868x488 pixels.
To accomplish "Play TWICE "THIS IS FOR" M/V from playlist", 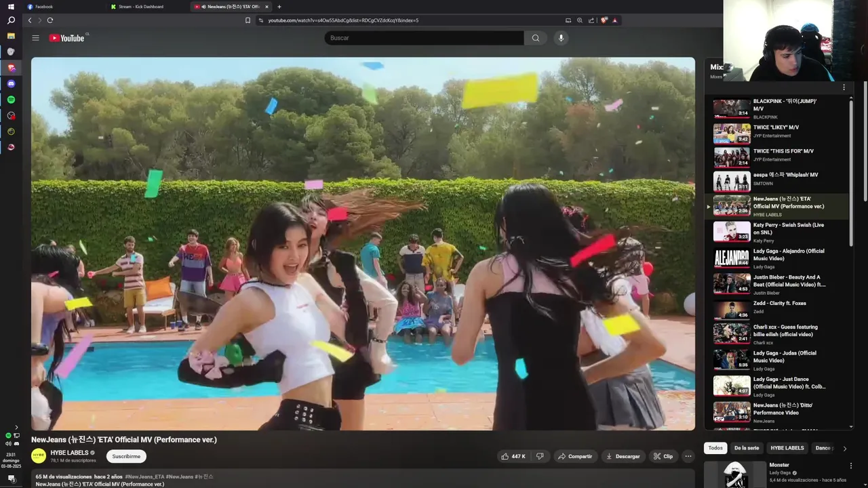I will 778,157.
